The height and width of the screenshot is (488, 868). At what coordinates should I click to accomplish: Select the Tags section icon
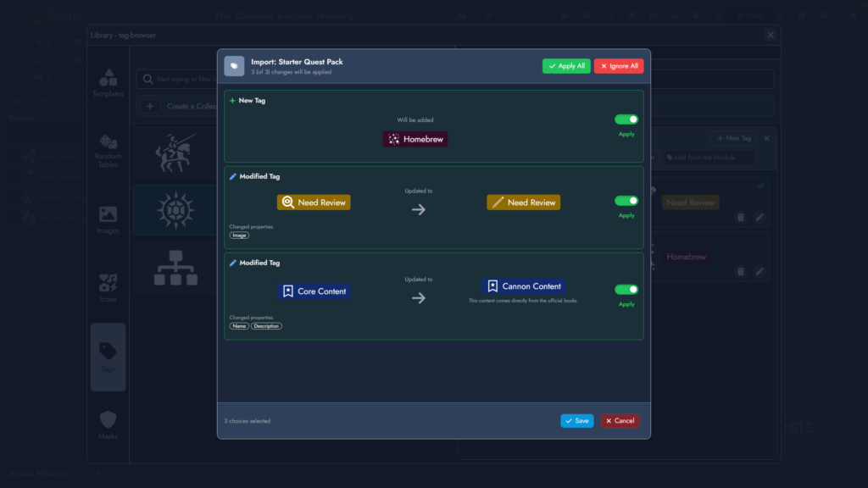pos(108,356)
